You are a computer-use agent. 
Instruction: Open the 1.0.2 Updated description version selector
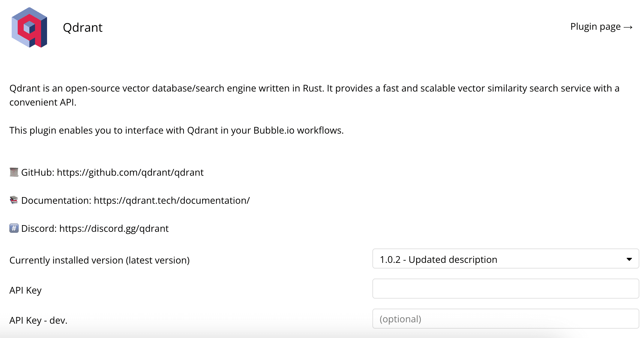pyautogui.click(x=506, y=259)
